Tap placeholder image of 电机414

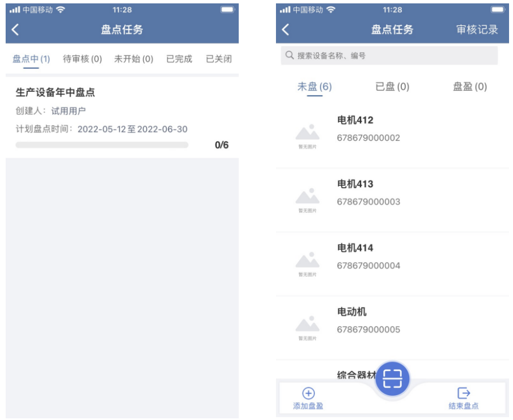click(308, 264)
